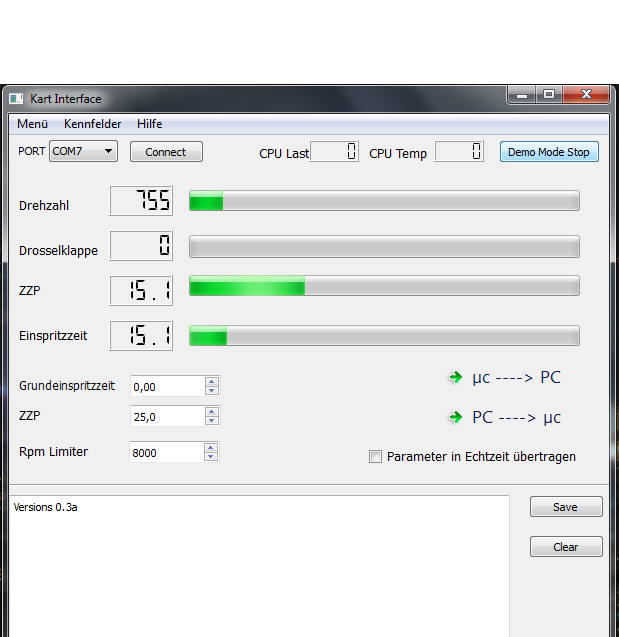This screenshot has width=619, height=637.
Task: Decrease ZZP value with down arrow
Action: pyautogui.click(x=212, y=420)
